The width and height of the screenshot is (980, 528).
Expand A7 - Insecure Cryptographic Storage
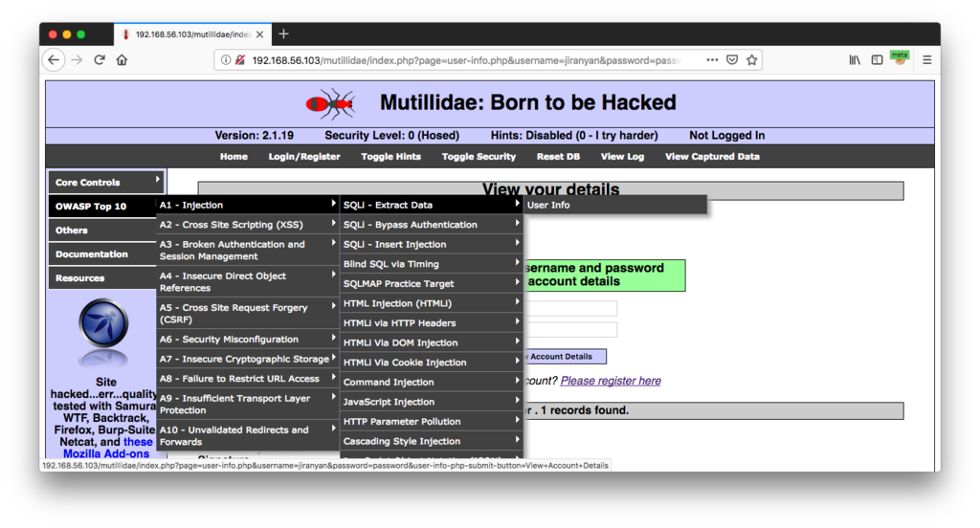point(248,359)
